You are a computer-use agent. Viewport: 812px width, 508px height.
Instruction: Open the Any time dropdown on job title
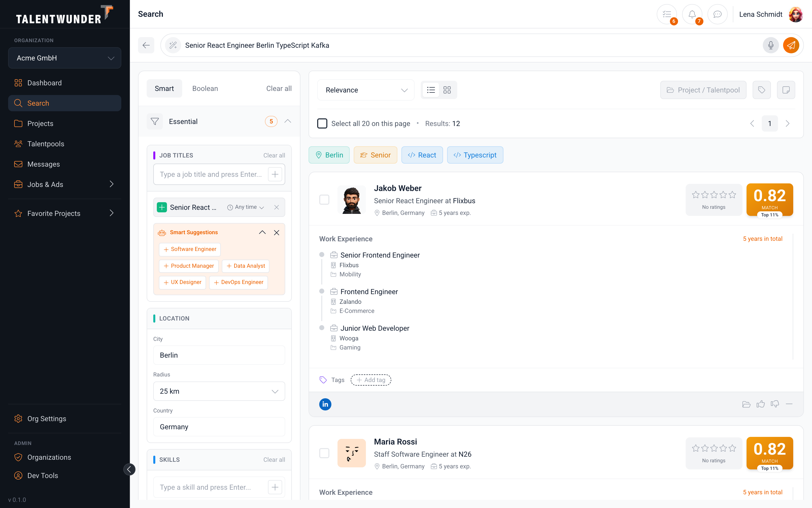[x=246, y=207]
